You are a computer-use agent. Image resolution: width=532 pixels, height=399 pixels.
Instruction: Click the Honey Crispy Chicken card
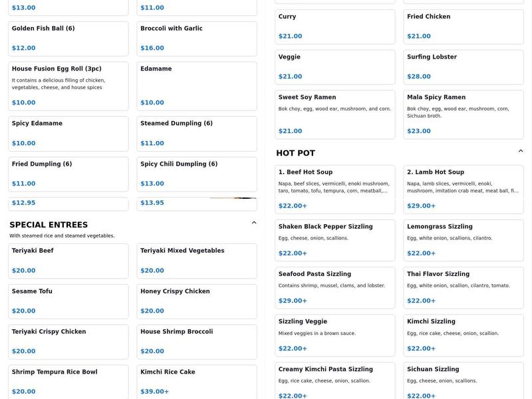(196, 300)
